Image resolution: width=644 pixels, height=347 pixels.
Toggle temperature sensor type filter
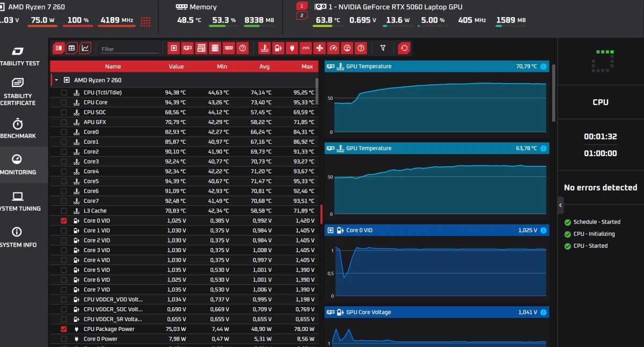pos(265,48)
